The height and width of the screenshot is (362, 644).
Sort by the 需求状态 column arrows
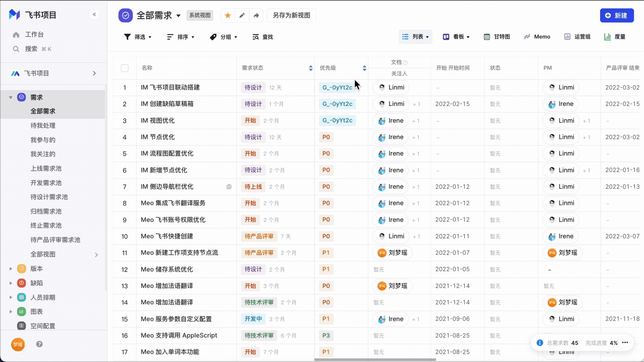(x=311, y=68)
